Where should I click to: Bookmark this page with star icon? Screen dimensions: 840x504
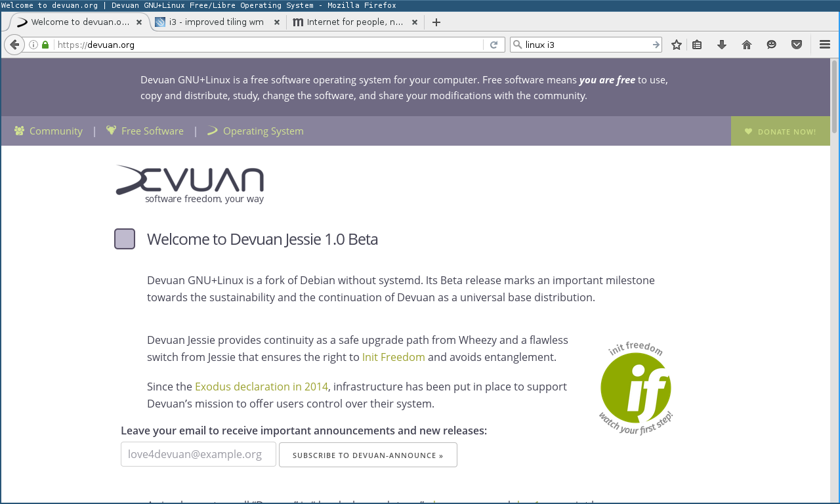677,45
